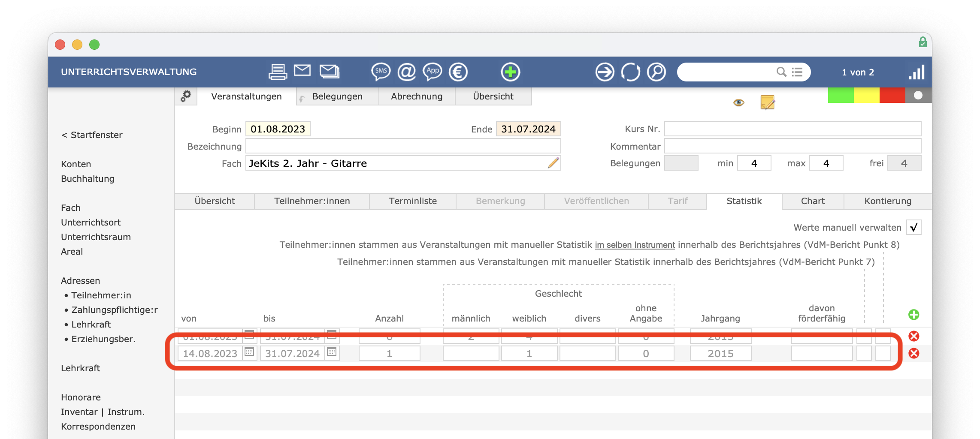
Task: Click the printer icon in toolbar
Action: pos(278,72)
